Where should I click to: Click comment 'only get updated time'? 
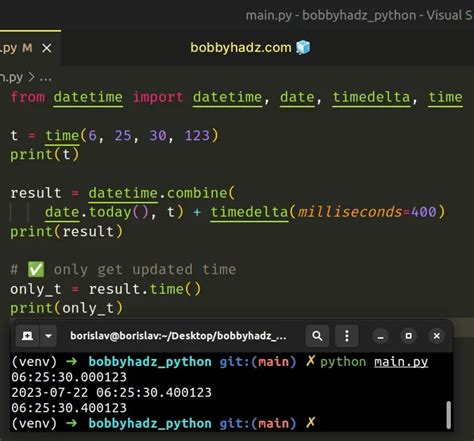145,269
